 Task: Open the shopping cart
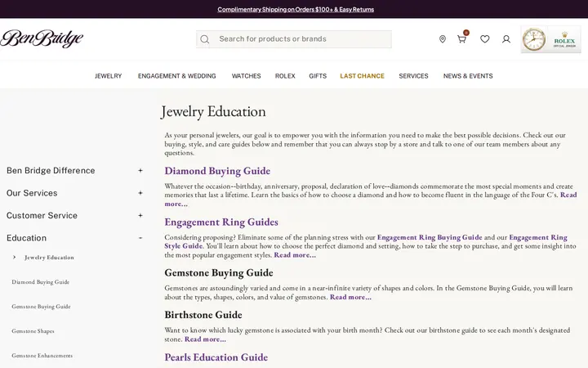(461, 38)
